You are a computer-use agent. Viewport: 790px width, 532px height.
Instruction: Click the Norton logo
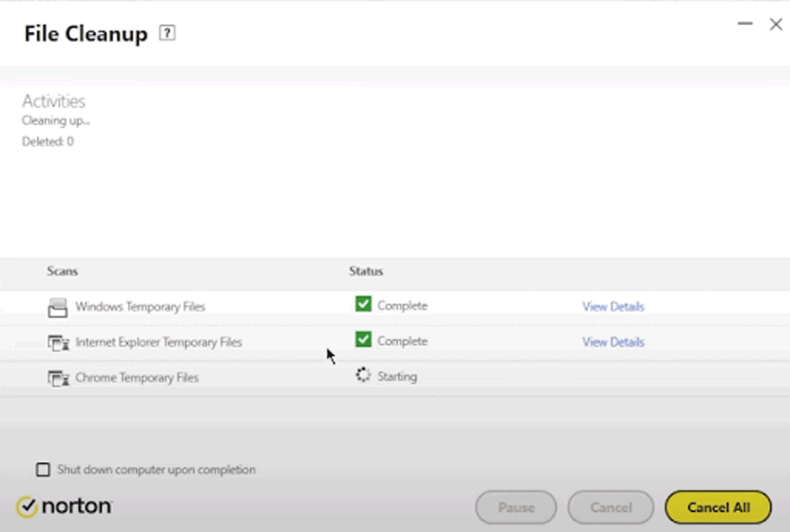[x=64, y=507]
